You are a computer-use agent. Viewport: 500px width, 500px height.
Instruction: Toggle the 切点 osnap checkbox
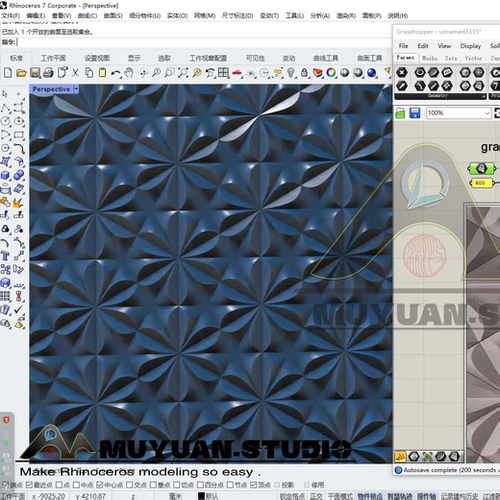click(177, 485)
